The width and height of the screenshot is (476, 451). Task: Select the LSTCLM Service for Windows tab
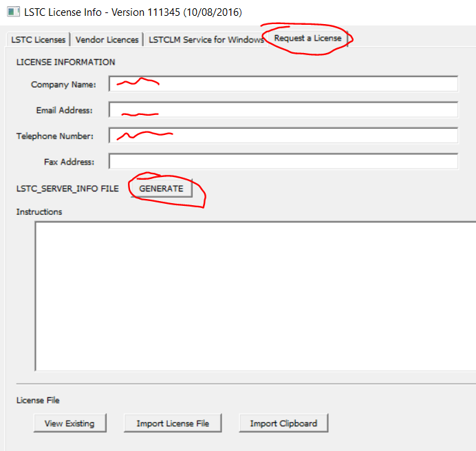coord(206,40)
